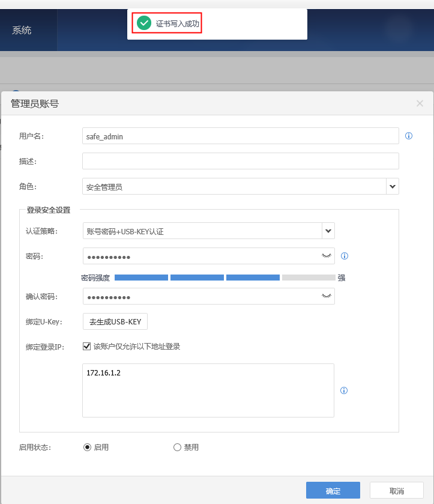Screen dimensions: 434x504
Task: Click the password strength bar
Action: click(225, 278)
